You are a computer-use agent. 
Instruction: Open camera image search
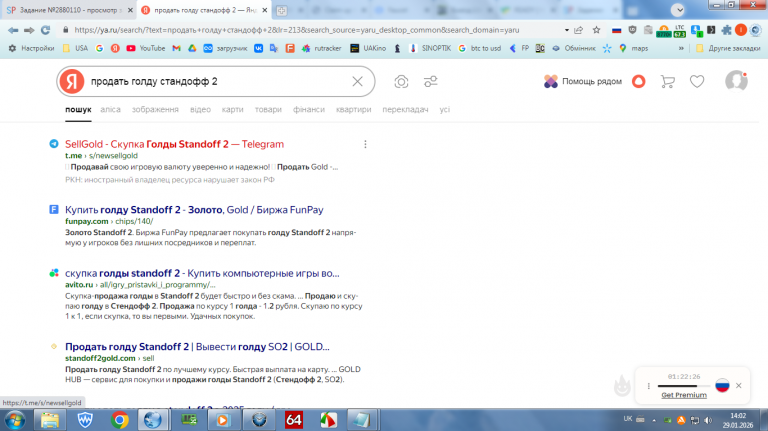pos(401,81)
